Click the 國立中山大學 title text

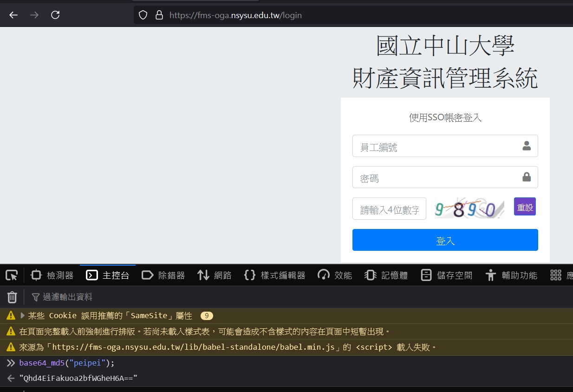tap(445, 46)
